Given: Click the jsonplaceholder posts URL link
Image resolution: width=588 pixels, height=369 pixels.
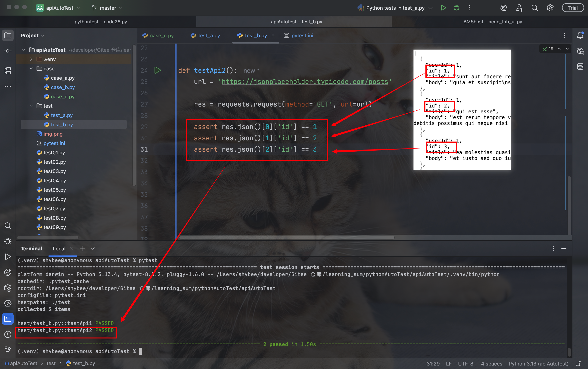Looking at the screenshot, I should (x=305, y=82).
